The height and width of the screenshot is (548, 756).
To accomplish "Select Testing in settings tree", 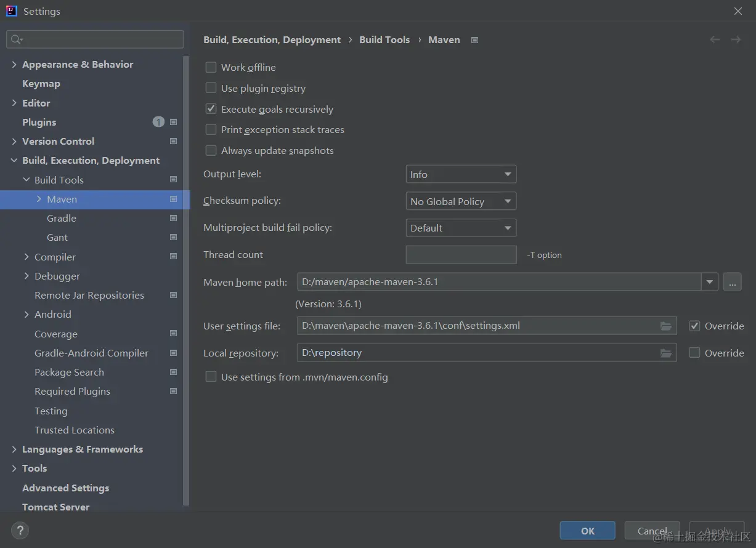I will click(x=51, y=411).
